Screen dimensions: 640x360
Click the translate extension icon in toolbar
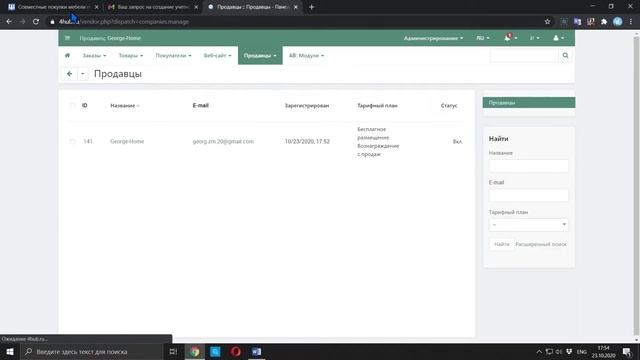(x=577, y=22)
